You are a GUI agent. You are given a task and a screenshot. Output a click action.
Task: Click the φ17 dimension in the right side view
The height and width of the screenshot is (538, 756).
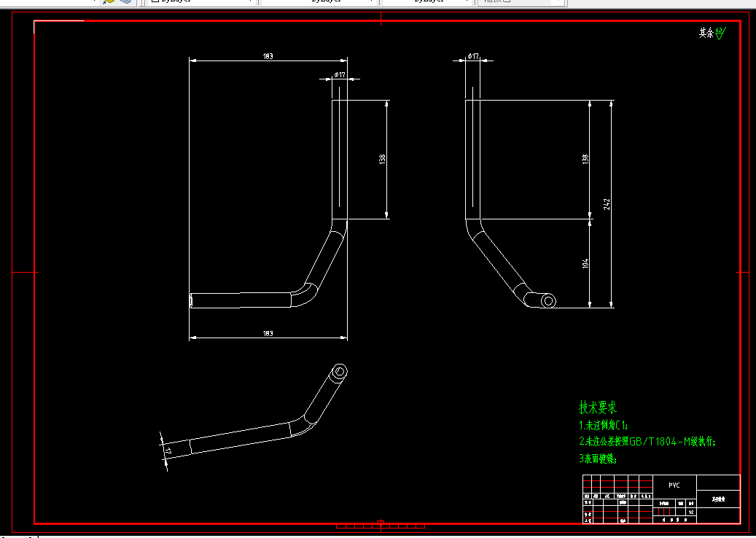pyautogui.click(x=473, y=56)
